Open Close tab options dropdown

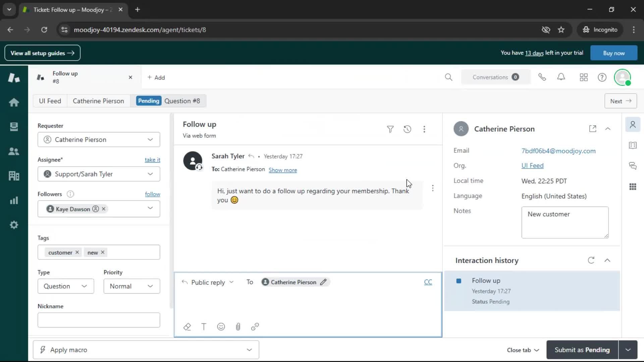click(x=523, y=350)
